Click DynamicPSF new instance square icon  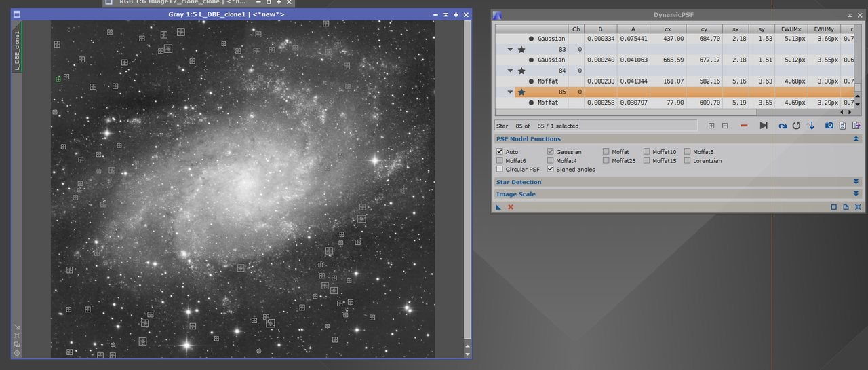coord(834,207)
